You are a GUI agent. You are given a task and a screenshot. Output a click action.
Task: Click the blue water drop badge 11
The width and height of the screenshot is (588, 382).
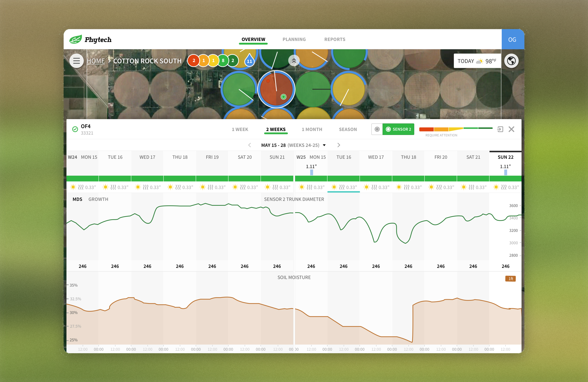coord(249,60)
